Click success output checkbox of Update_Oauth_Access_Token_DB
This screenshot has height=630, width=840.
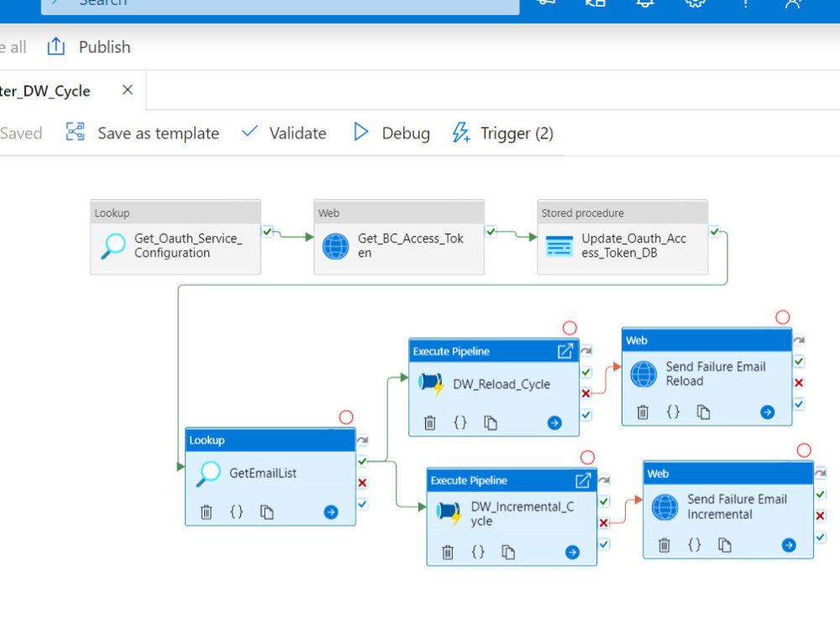pos(714,232)
